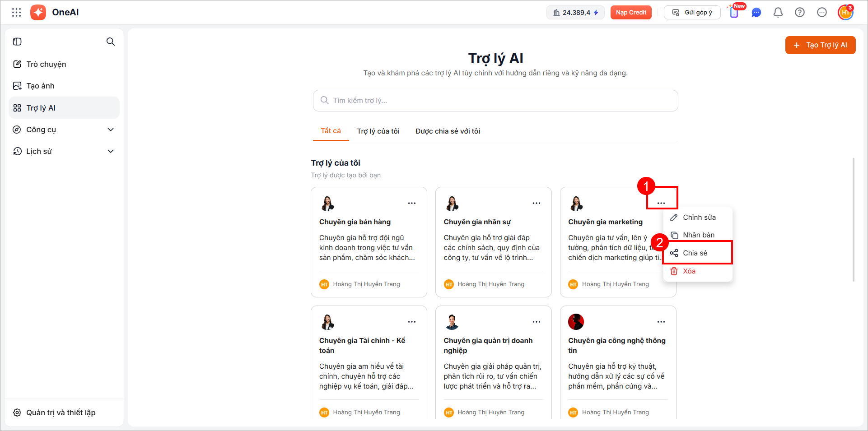
Task: Open the mobile app icon marked New
Action: [x=735, y=12]
